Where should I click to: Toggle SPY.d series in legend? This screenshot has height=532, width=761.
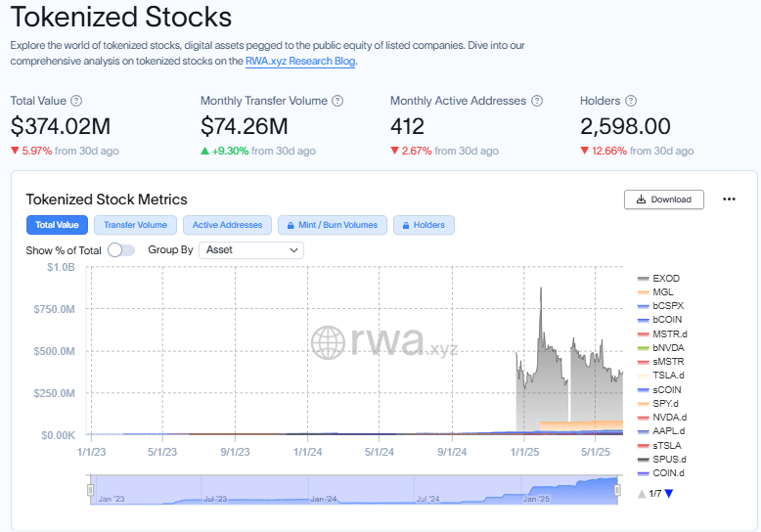click(658, 403)
